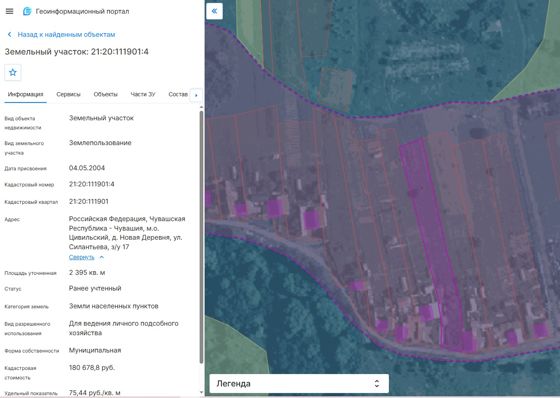Collapse the side panel with double-chevron button
Viewport: 560px width, 398px height.
coord(214,11)
